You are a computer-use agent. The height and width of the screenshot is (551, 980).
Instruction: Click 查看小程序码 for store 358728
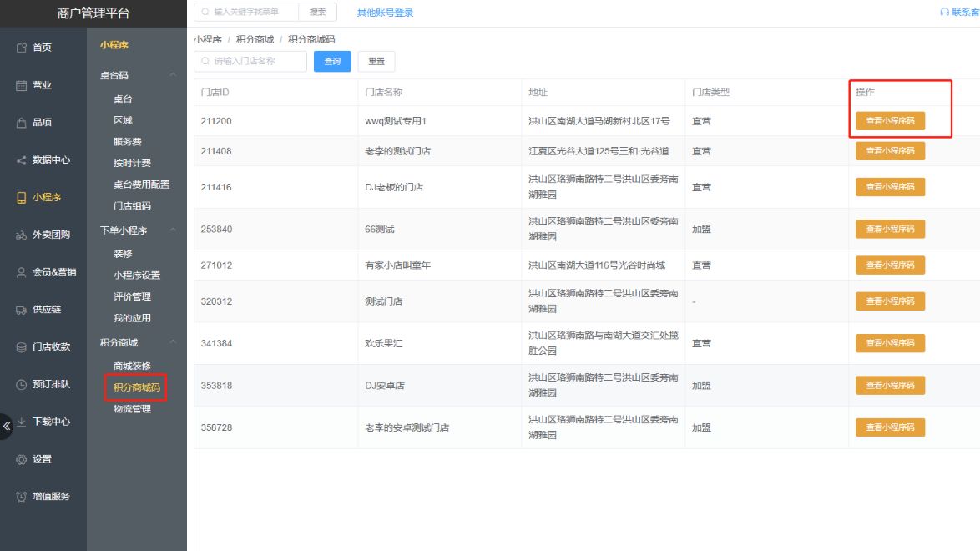(890, 427)
